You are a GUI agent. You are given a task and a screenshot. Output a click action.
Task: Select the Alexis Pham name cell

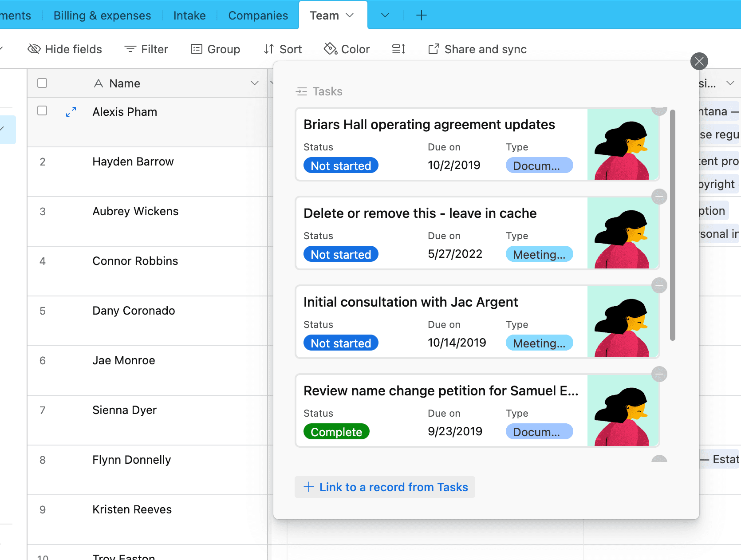(147, 122)
